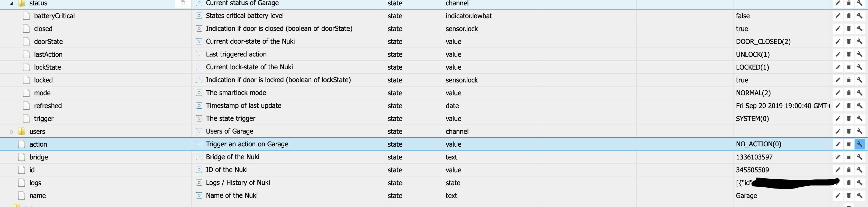Click the false value of batteryCritical
This screenshot has width=868, height=207.
(x=743, y=16)
